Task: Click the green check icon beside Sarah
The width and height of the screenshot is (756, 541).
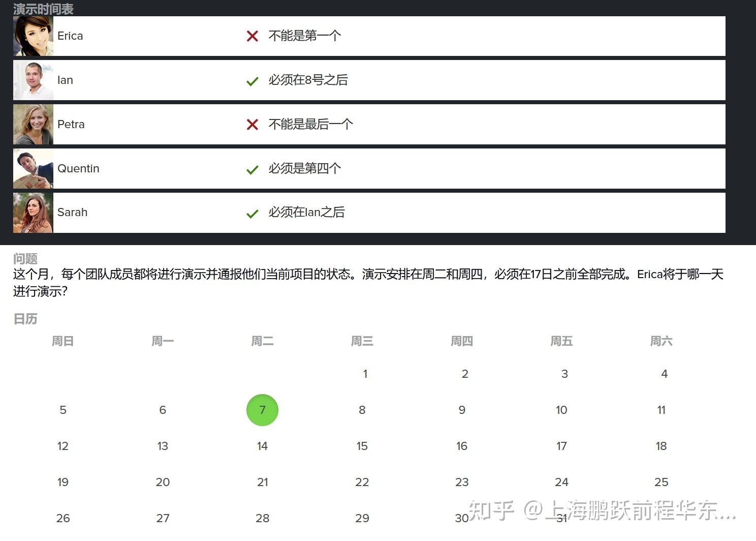Action: 253,213
